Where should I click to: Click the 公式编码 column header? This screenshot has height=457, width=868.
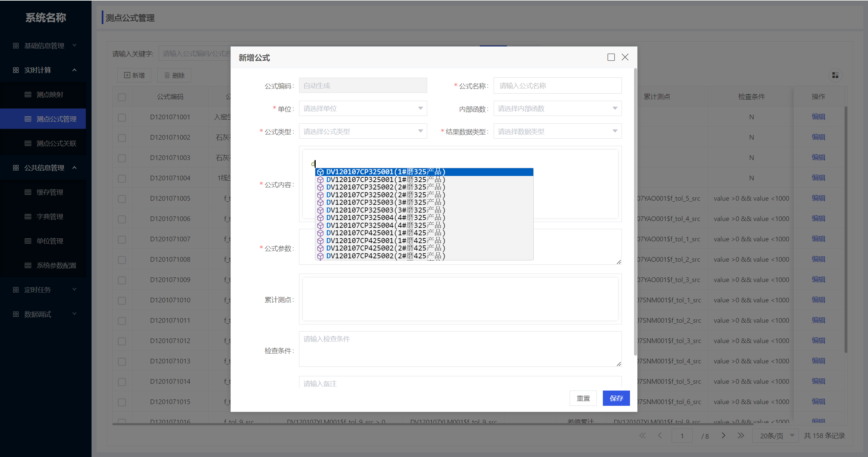(x=170, y=97)
